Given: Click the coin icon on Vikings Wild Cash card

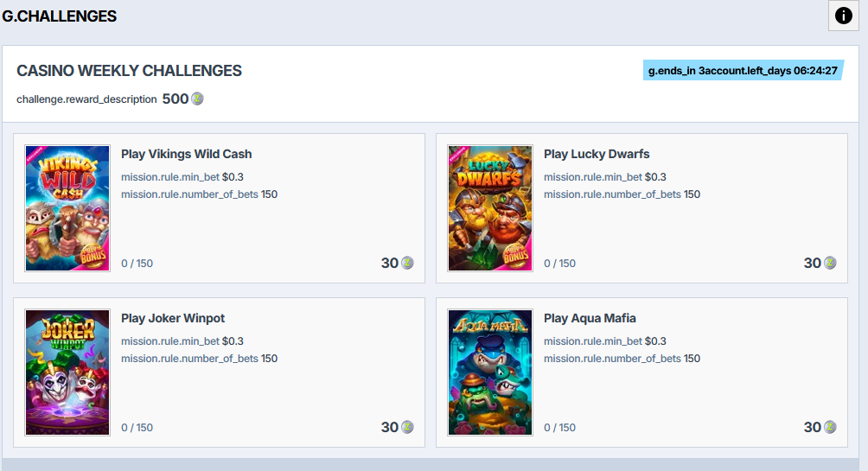Looking at the screenshot, I should [x=407, y=263].
